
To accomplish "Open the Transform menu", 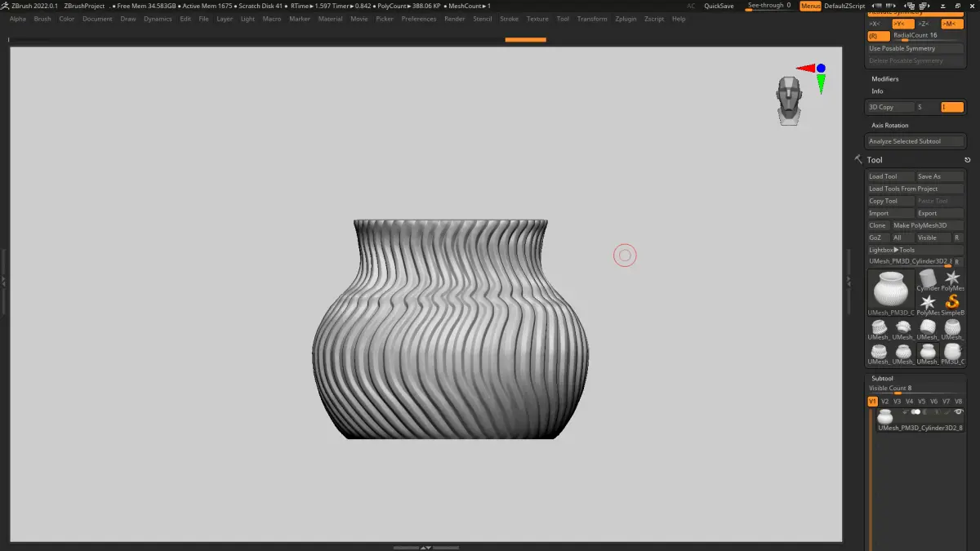I will click(x=592, y=19).
